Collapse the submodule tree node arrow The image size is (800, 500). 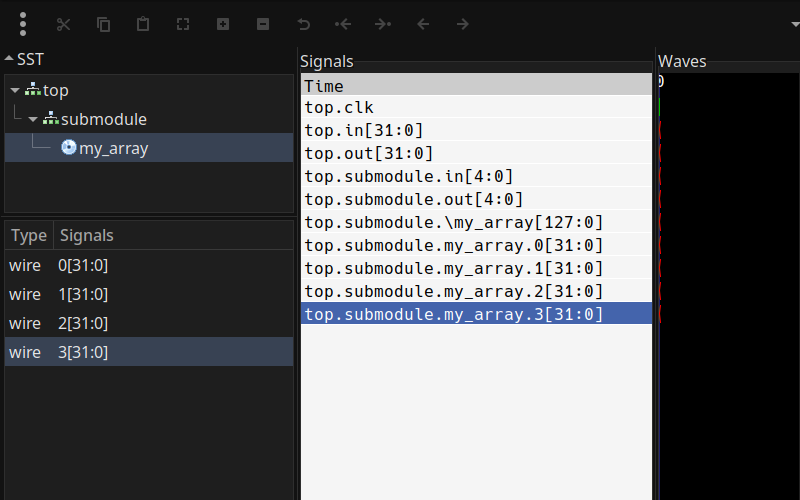tap(33, 120)
